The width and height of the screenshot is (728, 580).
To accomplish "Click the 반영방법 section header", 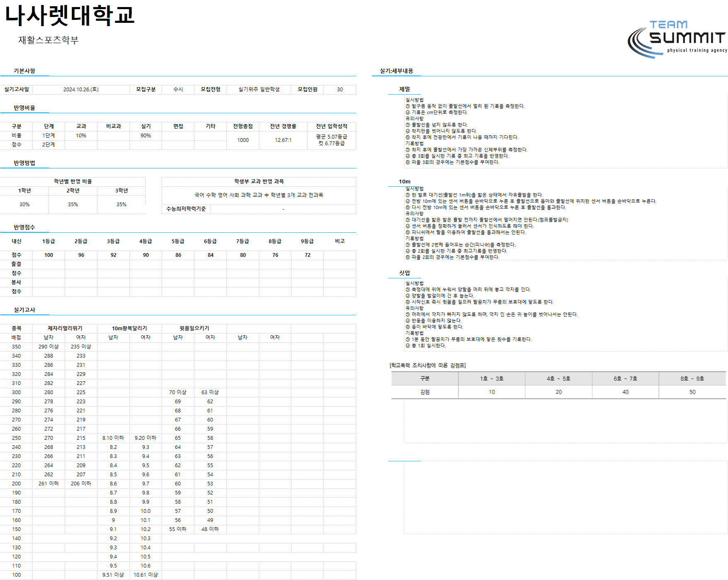I will pos(24,163).
